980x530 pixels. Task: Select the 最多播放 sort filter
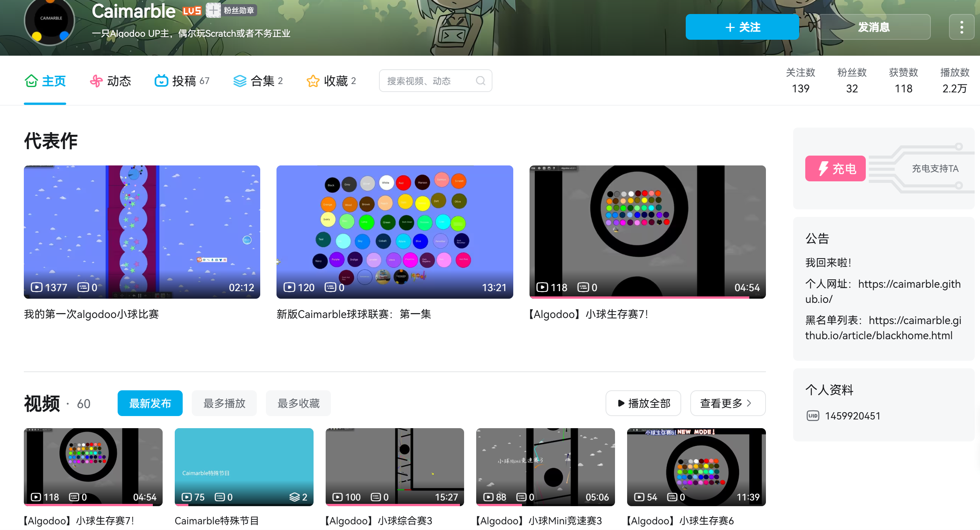click(224, 403)
